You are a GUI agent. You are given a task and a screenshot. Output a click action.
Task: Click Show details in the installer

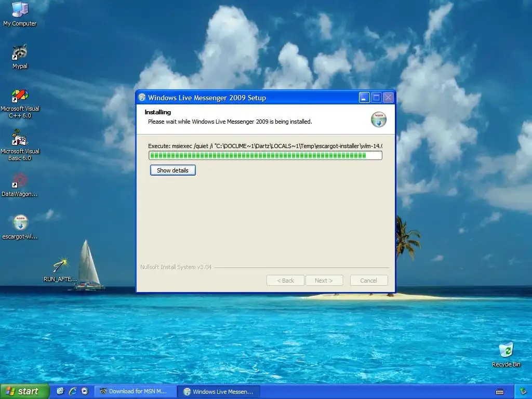click(x=172, y=170)
